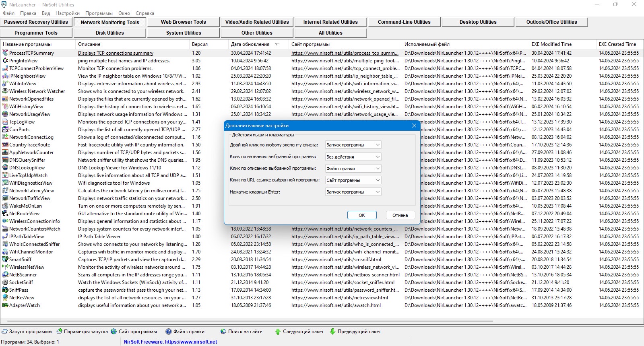Viewport: 644px width, 346px height.
Task: Click Поиск на сайте toolbar item
Action: [241, 332]
